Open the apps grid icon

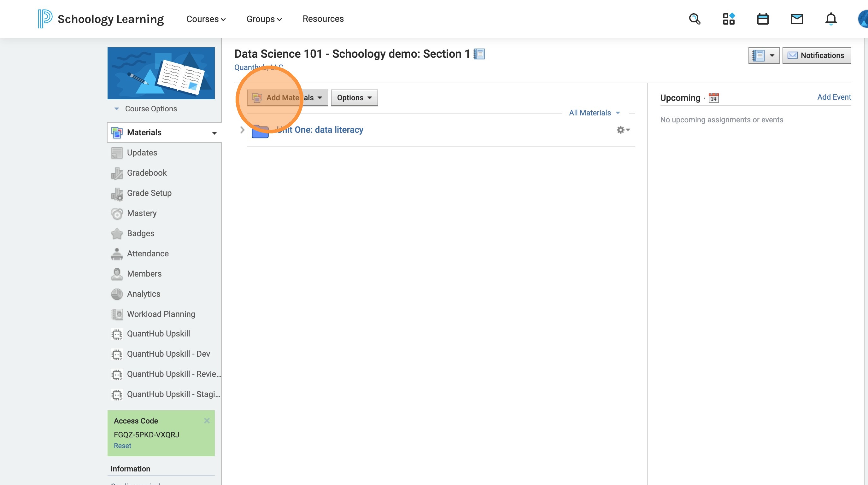[x=729, y=19]
